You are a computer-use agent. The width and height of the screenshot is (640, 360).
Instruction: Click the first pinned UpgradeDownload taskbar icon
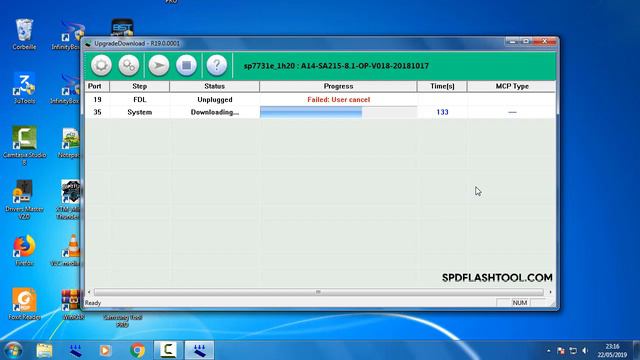tap(75, 350)
